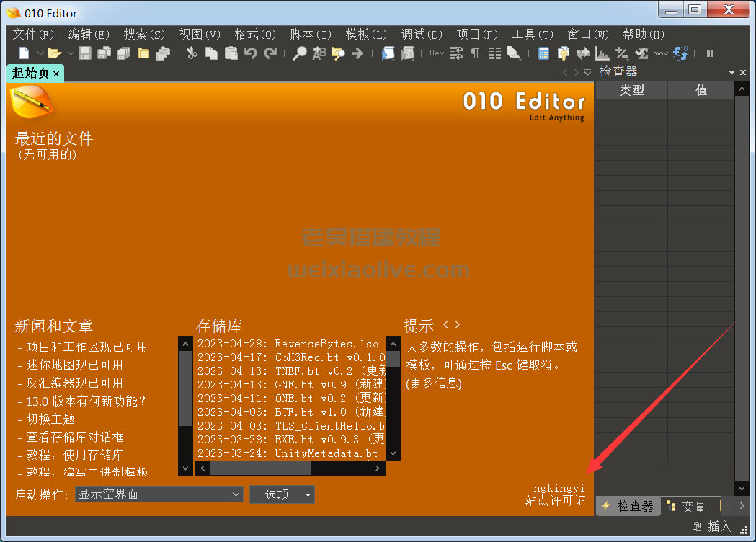Click the Save As toolbar icon
The height and width of the screenshot is (542, 756).
[104, 53]
